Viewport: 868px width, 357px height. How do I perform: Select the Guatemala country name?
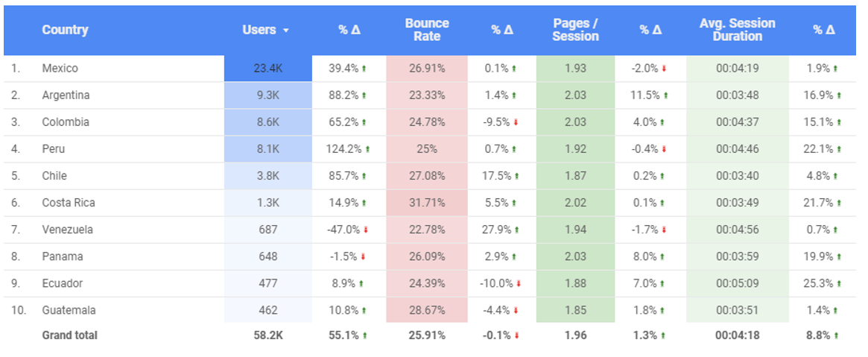click(x=69, y=310)
